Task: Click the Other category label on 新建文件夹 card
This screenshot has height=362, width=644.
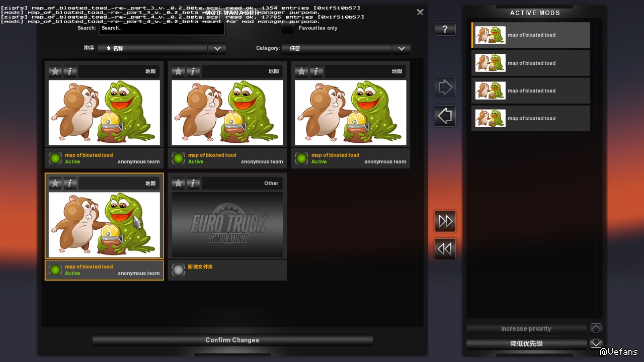Action: (x=271, y=184)
